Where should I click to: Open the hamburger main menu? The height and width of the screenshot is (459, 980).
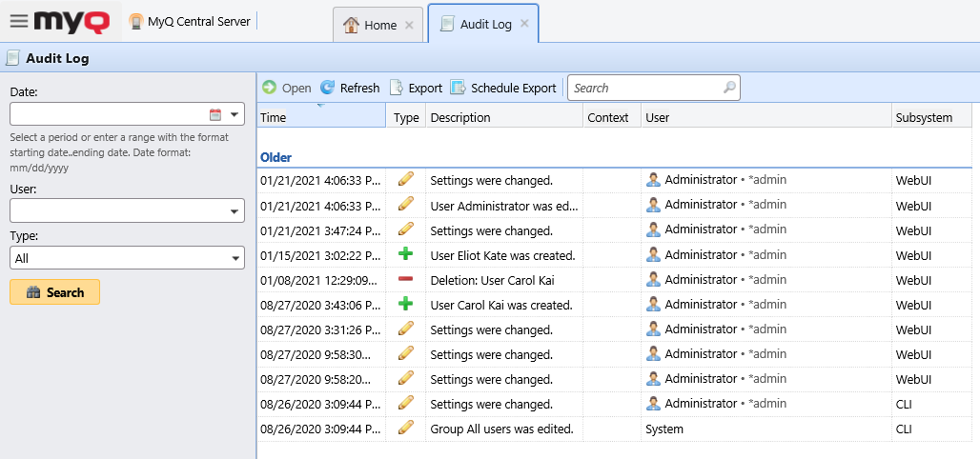(18, 21)
